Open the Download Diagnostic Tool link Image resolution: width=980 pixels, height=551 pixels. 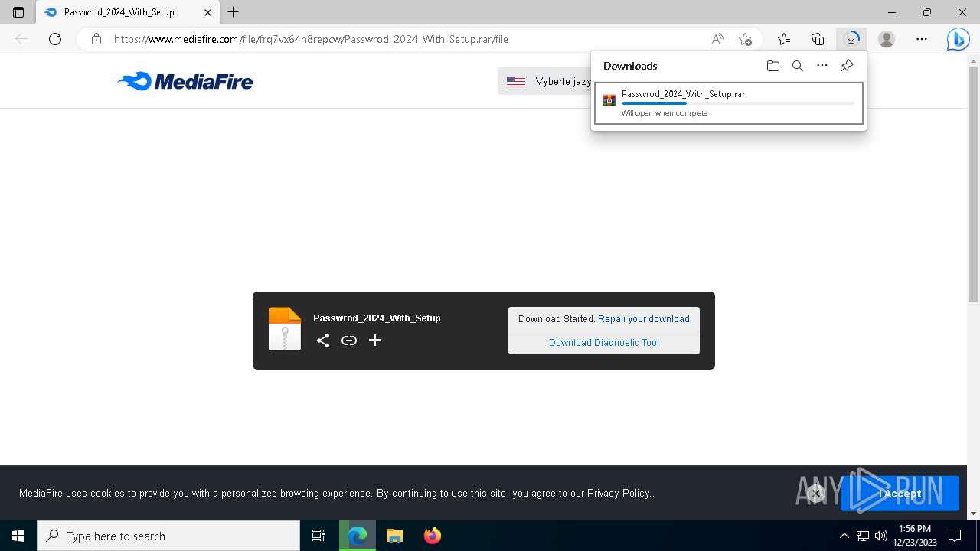point(604,343)
